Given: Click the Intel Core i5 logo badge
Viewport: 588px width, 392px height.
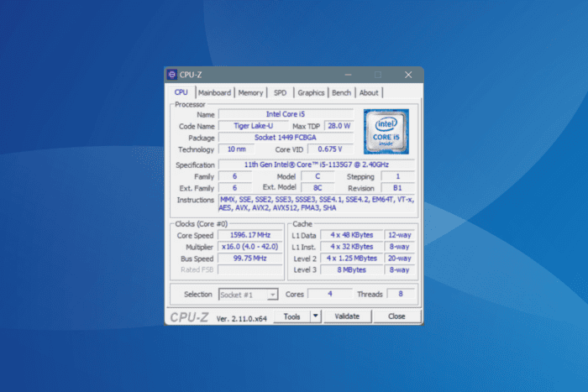Looking at the screenshot, I should tap(386, 130).
